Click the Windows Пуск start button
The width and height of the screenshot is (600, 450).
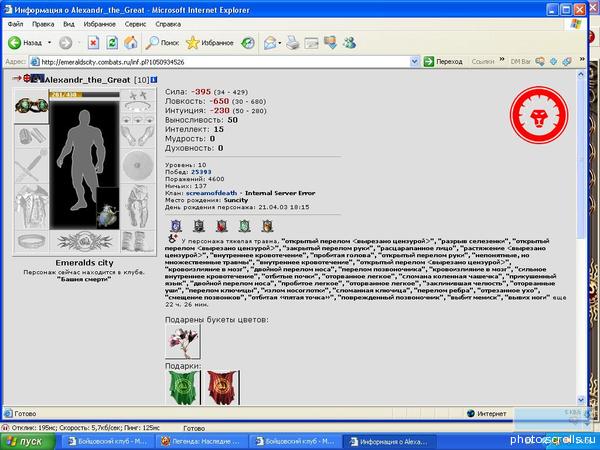tap(24, 440)
